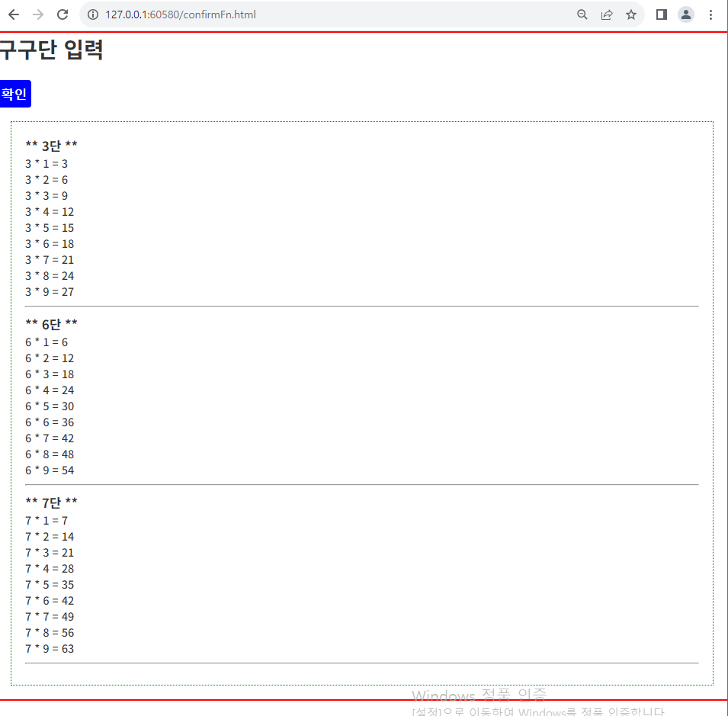Open the zoom magnifier in address bar

click(x=582, y=14)
